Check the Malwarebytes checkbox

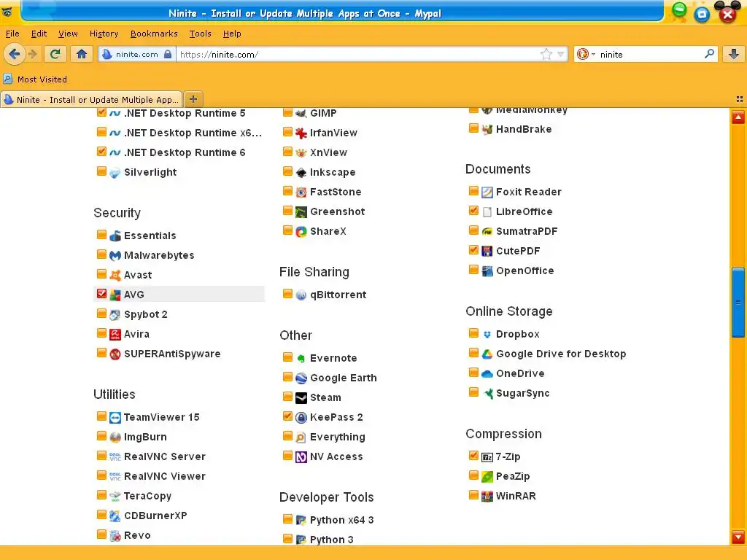pos(101,254)
